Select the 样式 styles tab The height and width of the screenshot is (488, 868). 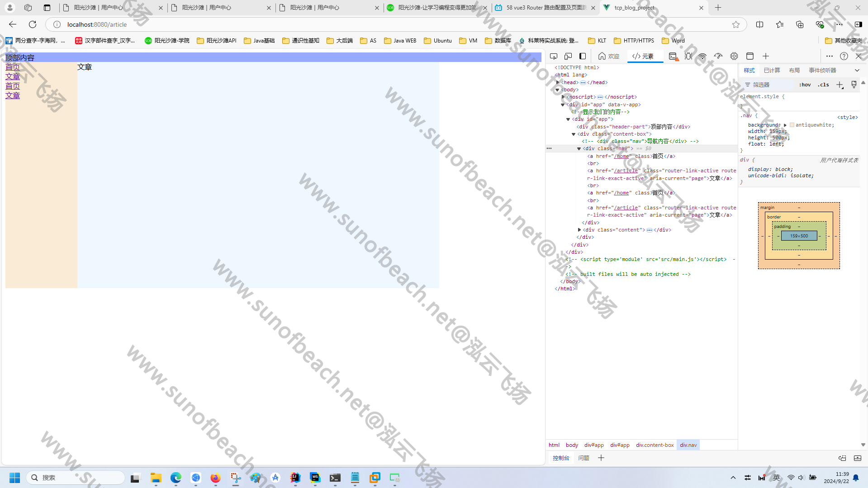coord(749,70)
